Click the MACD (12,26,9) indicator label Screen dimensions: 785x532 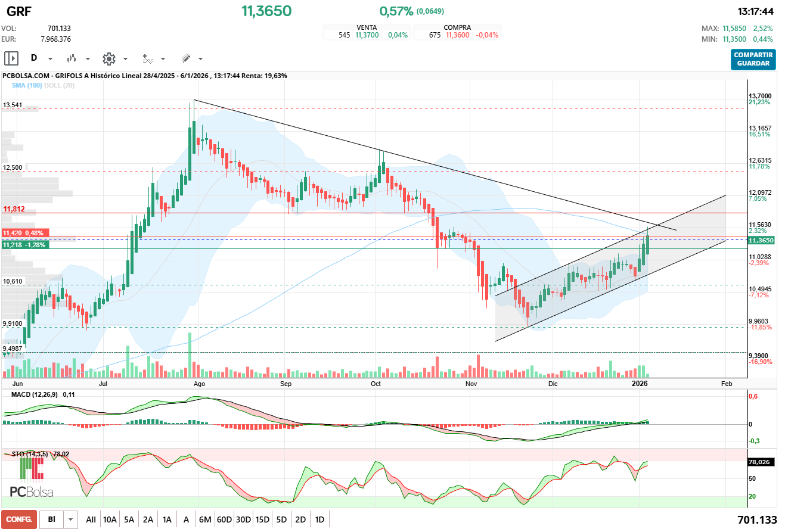click(x=35, y=394)
